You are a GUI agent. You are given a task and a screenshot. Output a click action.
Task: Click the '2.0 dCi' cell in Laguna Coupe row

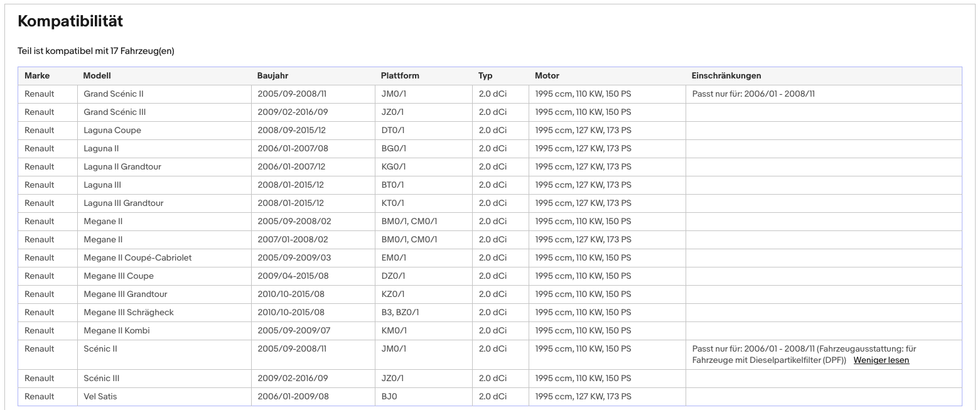point(500,130)
